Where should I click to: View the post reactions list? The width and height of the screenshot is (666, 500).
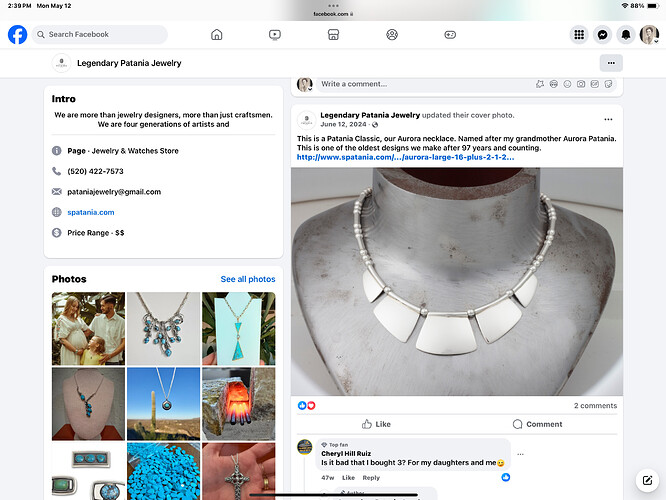tap(307, 406)
